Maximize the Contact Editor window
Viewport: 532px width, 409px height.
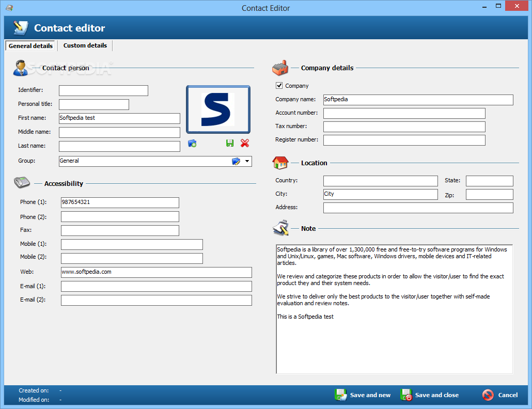(x=498, y=6)
